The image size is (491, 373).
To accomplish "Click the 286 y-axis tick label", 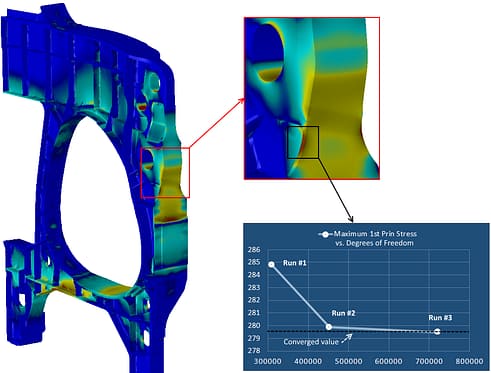I will click(254, 250).
